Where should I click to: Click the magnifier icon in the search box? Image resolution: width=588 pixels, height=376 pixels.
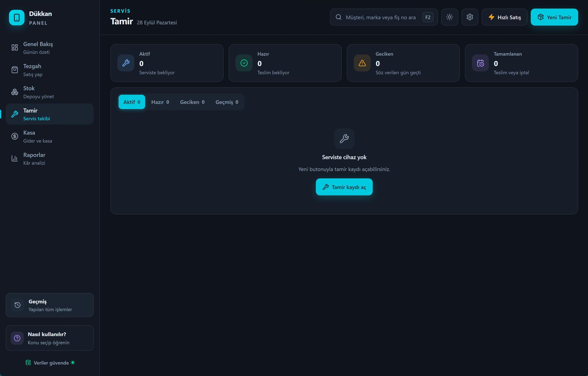(x=338, y=17)
